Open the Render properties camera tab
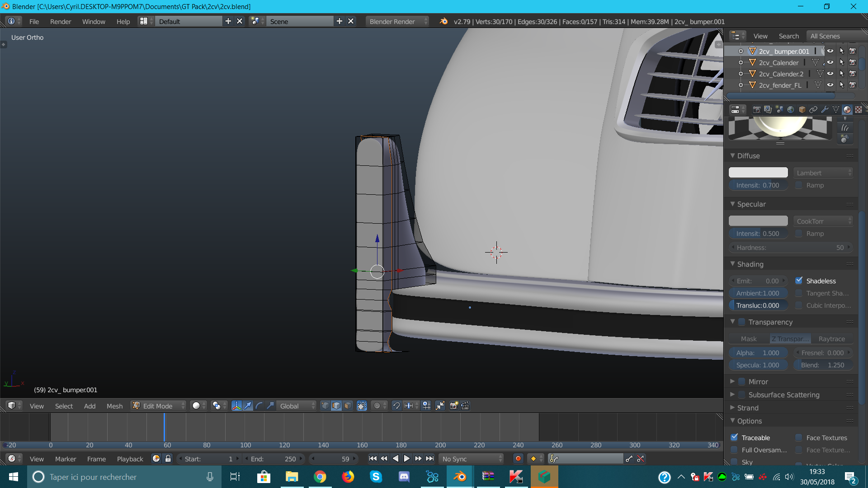The height and width of the screenshot is (488, 868). pyautogui.click(x=757, y=110)
